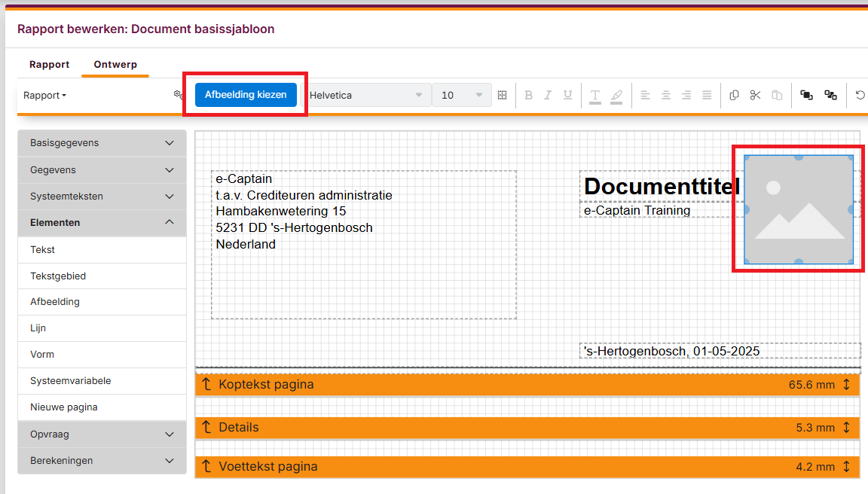Click the send to back icon
The image size is (868, 494).
point(830,95)
